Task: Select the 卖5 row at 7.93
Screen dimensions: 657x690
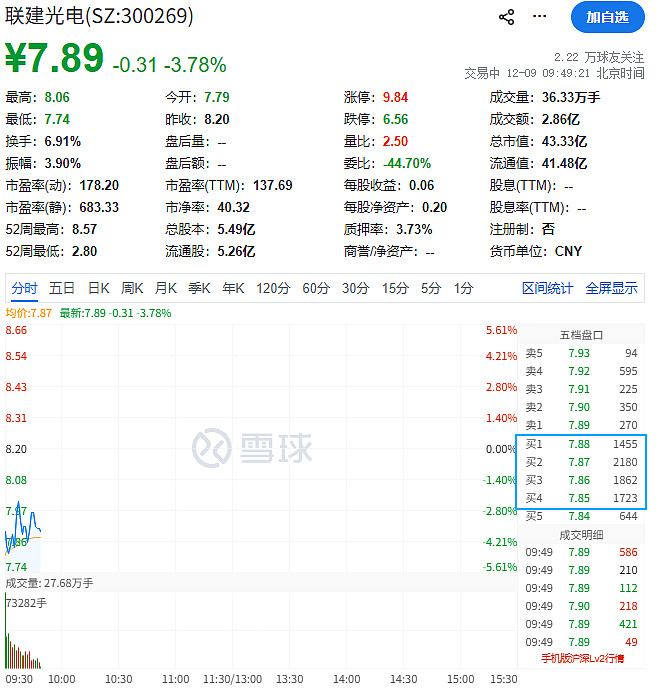Action: coord(581,353)
